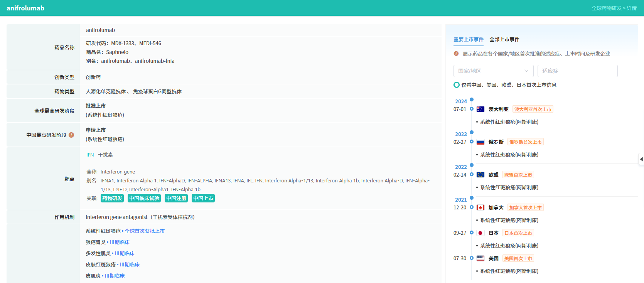The image size is (644, 283).
Task: Click the 适应症 input field
Action: 578,71
